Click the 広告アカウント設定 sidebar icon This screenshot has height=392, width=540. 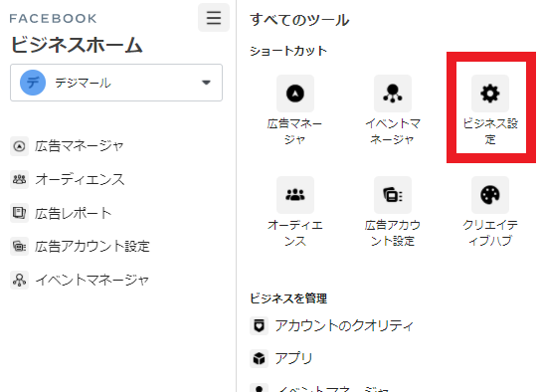click(19, 247)
